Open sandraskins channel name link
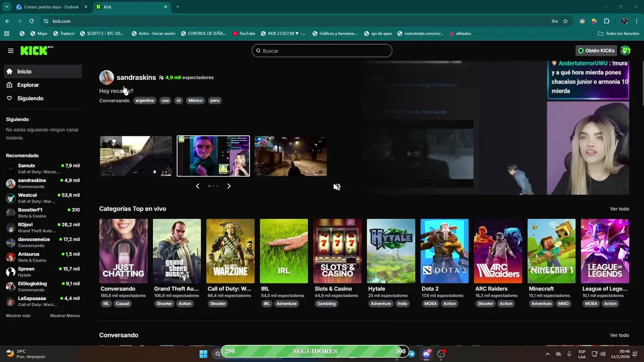This screenshot has height=362, width=644. (x=136, y=77)
